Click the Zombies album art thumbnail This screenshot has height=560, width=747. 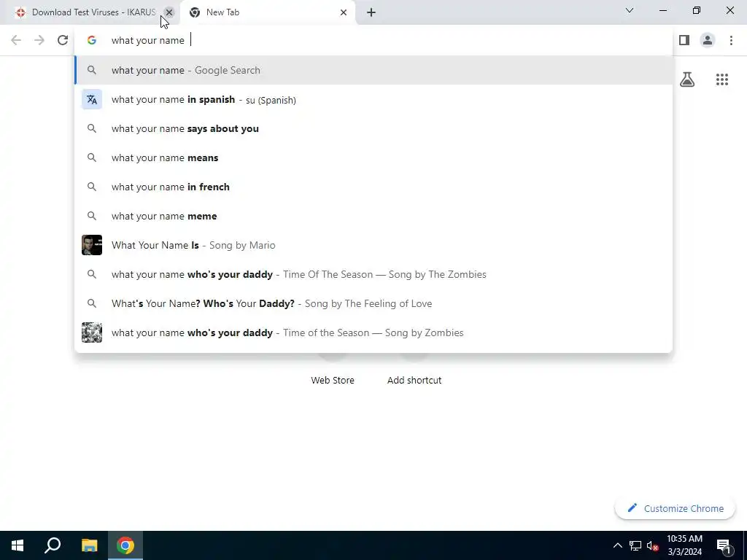92,332
